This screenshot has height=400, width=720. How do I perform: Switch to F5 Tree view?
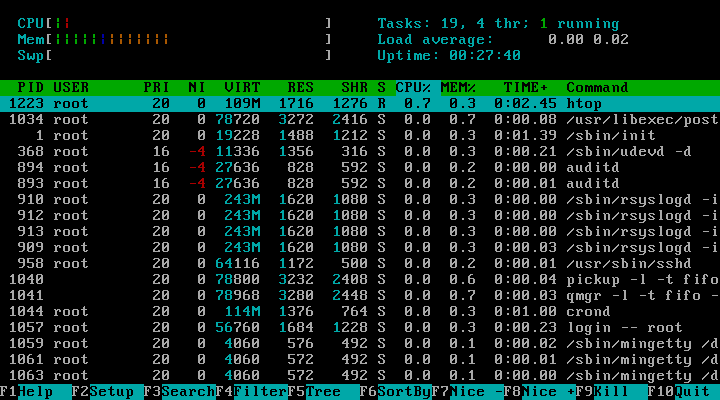click(324, 392)
